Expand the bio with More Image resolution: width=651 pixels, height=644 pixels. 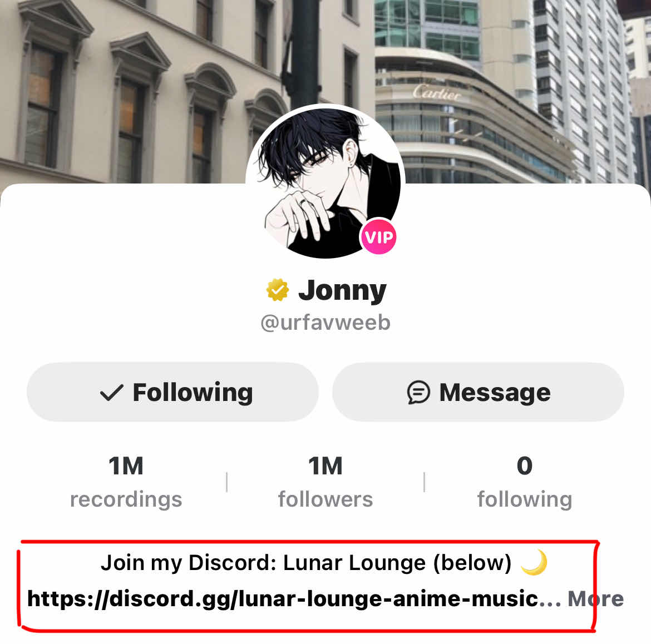pos(596,599)
